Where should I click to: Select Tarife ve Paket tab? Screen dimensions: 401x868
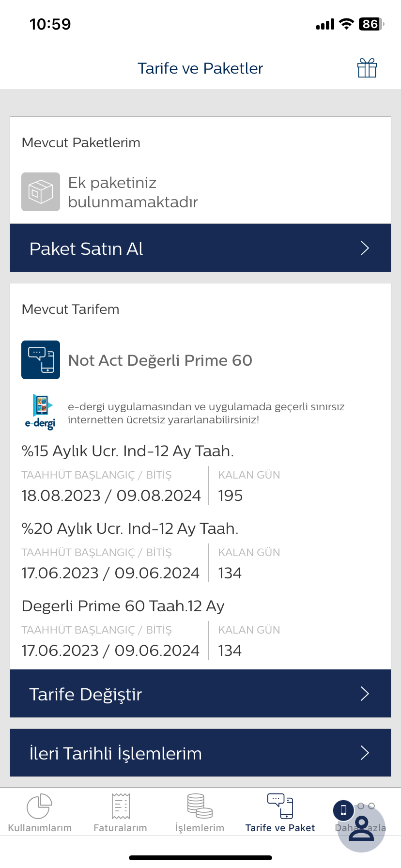tap(280, 813)
